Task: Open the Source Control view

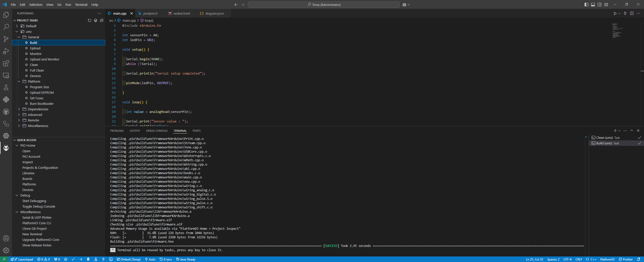Action: click(x=6, y=39)
